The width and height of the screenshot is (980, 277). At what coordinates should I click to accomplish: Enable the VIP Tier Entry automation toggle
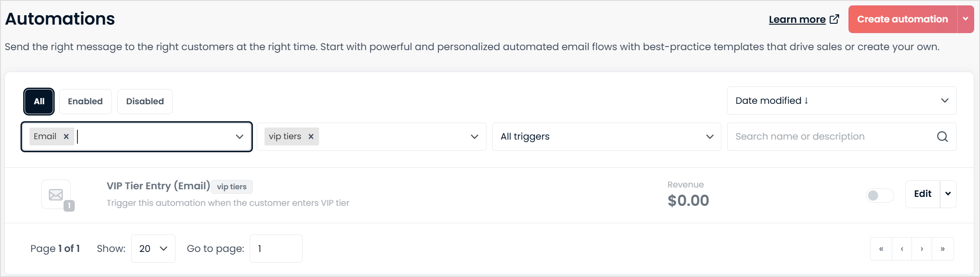click(880, 195)
